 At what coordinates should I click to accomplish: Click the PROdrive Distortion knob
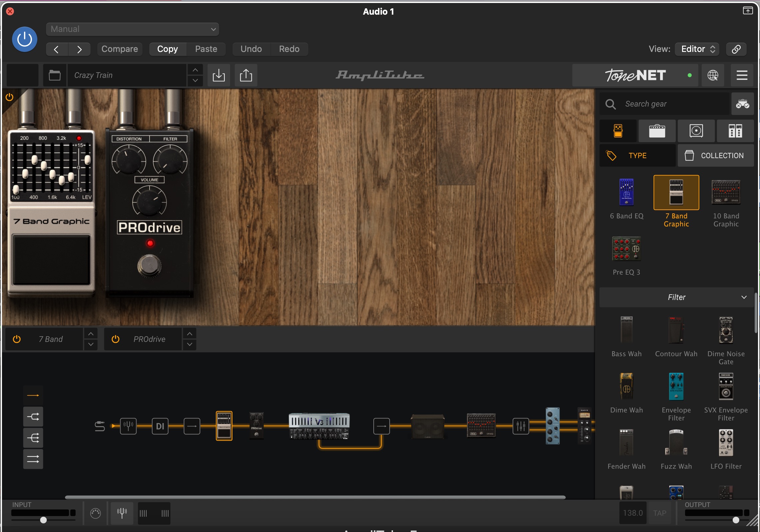129,161
